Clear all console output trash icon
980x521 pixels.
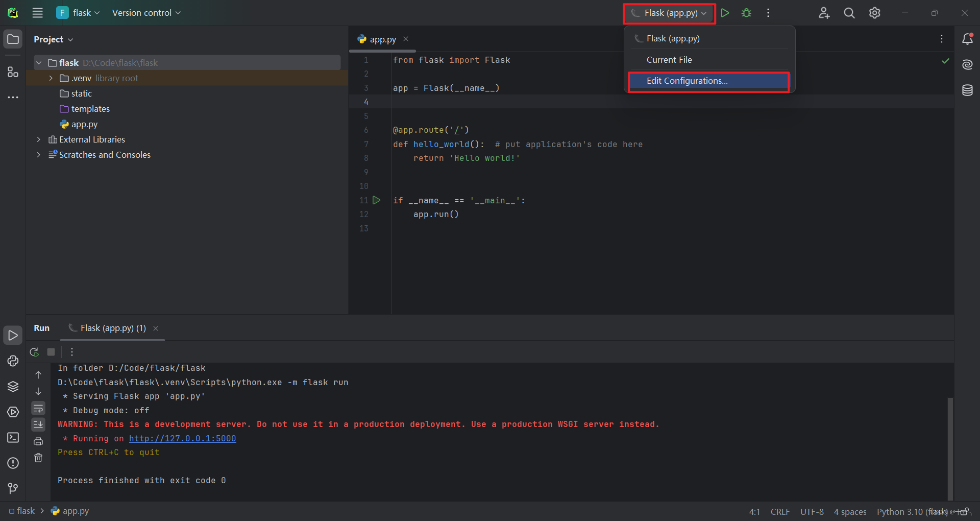point(38,458)
